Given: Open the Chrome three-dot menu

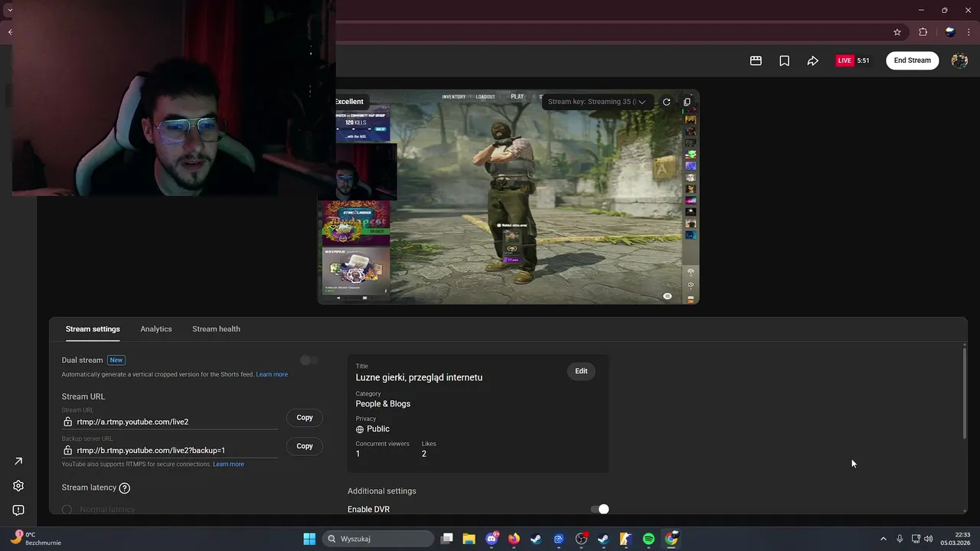Looking at the screenshot, I should coord(969,32).
